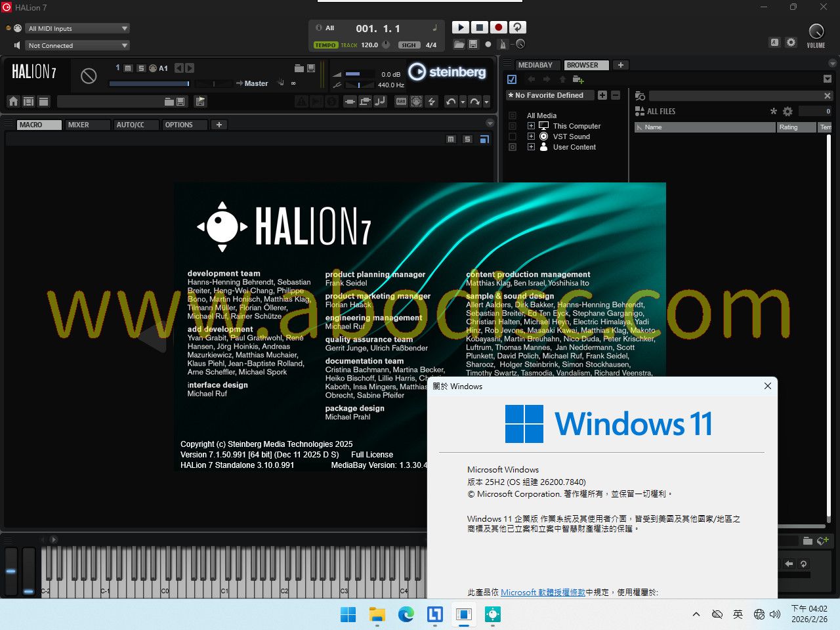Viewport: 840px width, 630px height.
Task: Click the red Record button
Action: [498, 28]
